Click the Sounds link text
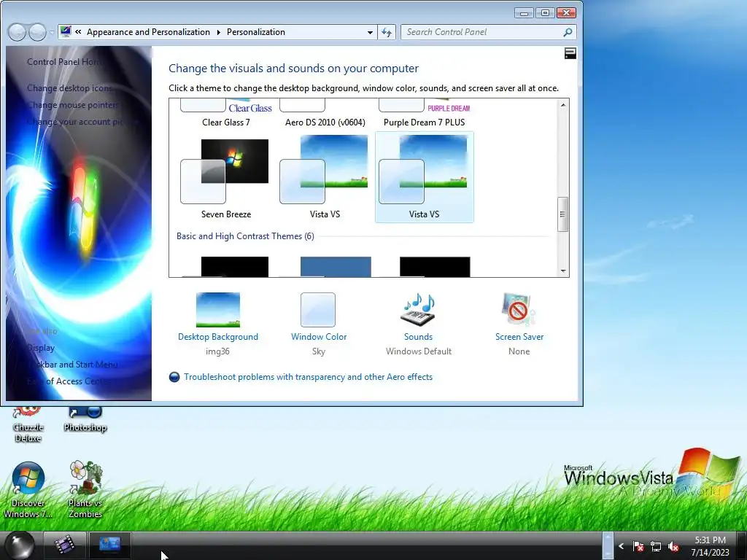The height and width of the screenshot is (560, 747). 418,337
